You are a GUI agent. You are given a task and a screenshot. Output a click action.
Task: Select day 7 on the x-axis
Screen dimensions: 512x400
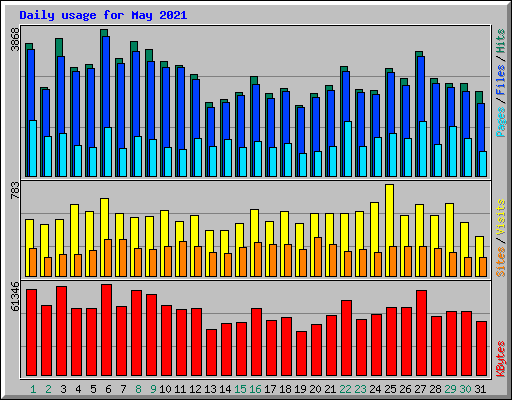pyautogui.click(x=123, y=389)
